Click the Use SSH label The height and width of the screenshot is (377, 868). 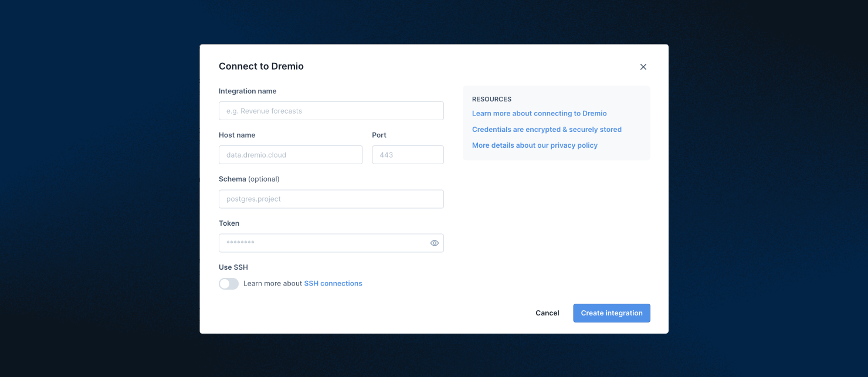(x=233, y=267)
